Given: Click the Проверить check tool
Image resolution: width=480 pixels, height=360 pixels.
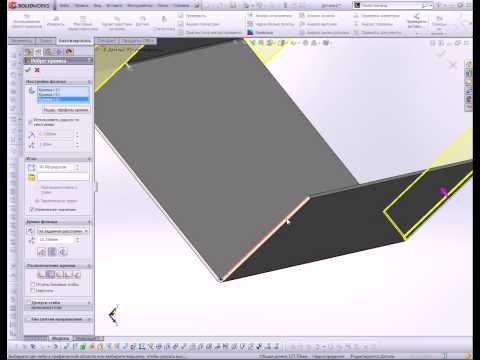Looking at the screenshot, I should [x=192, y=15].
